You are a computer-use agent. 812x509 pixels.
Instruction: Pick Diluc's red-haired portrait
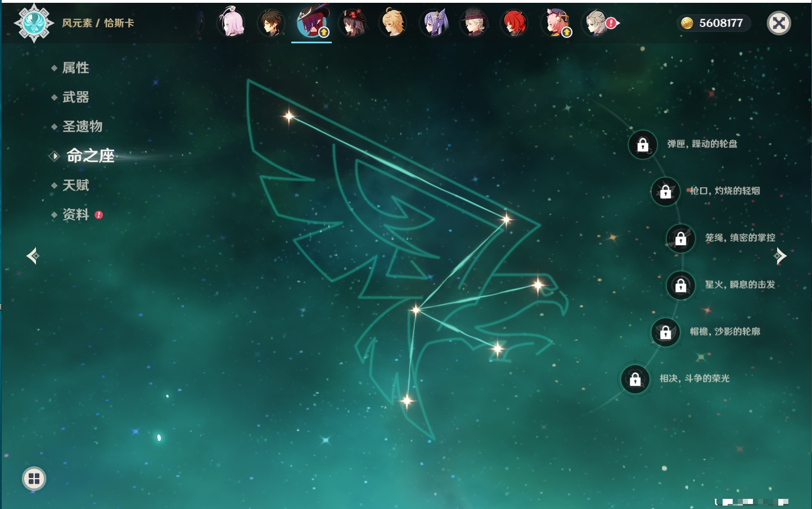point(515,24)
